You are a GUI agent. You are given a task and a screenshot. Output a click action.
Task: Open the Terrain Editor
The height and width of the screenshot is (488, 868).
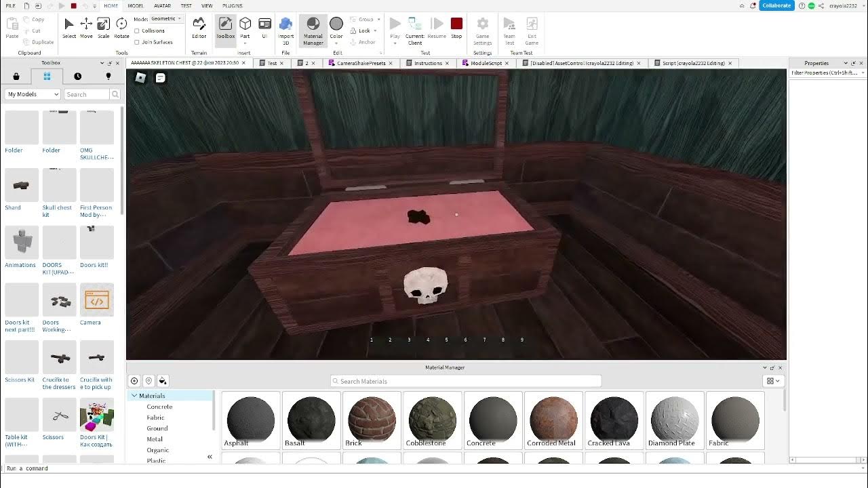click(x=199, y=28)
